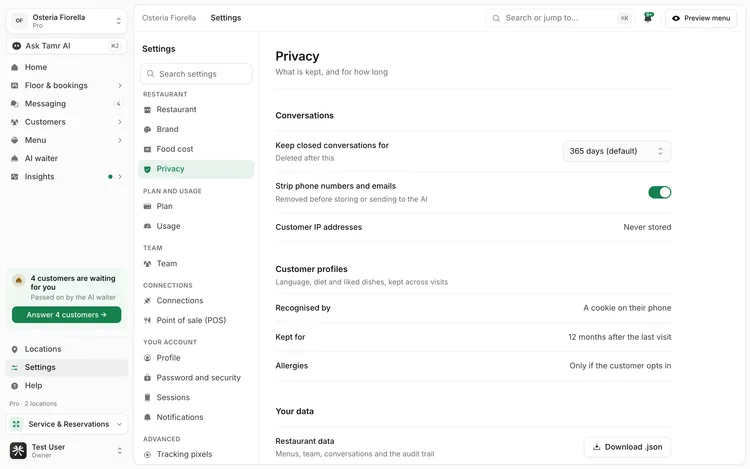
Task: Click the Download .json arrow icon
Action: 596,447
